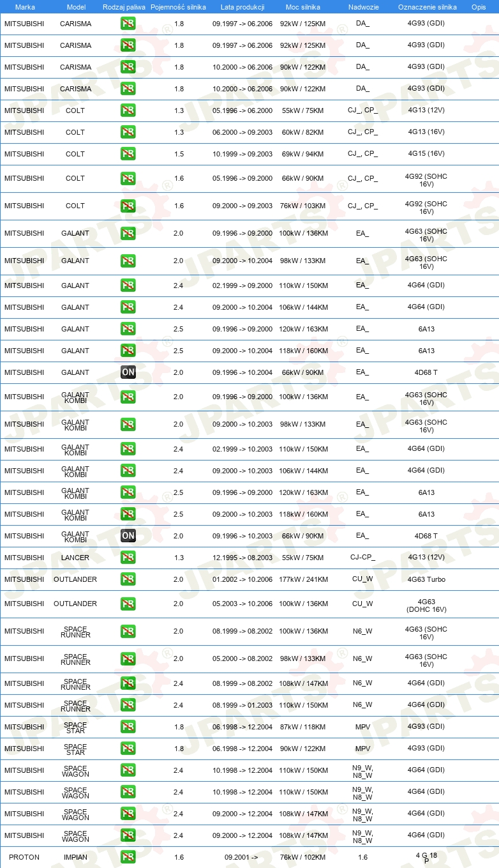Click the Moc silnika column header

coord(303,7)
